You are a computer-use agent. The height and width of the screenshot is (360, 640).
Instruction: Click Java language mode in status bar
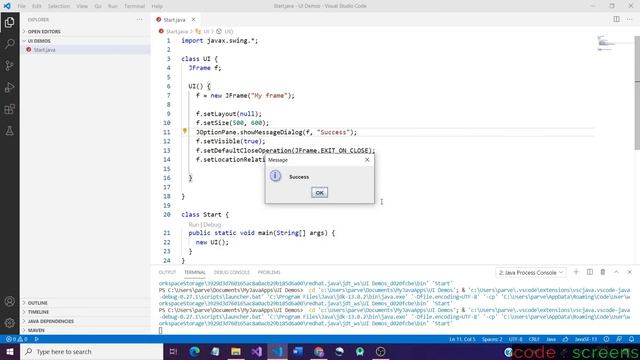(x=551, y=339)
